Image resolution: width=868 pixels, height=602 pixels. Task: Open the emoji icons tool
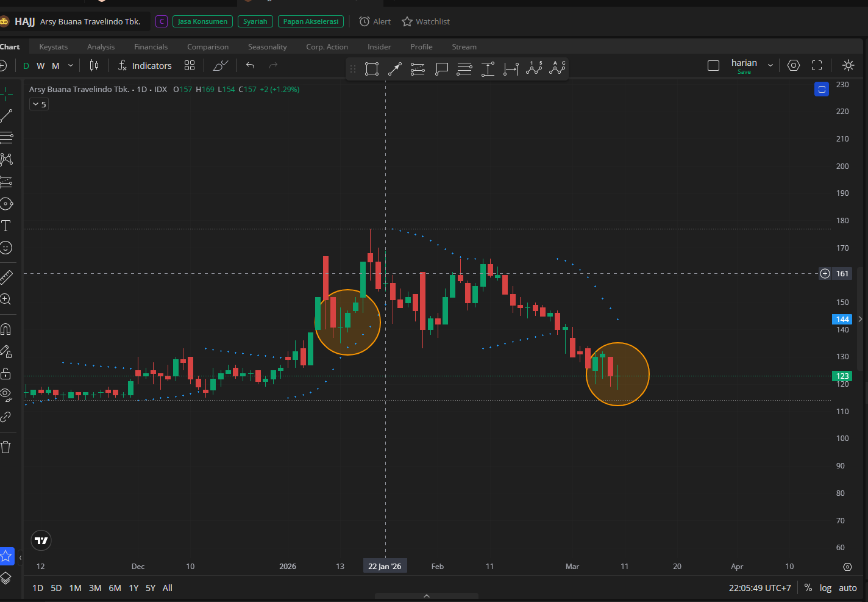tap(5, 248)
